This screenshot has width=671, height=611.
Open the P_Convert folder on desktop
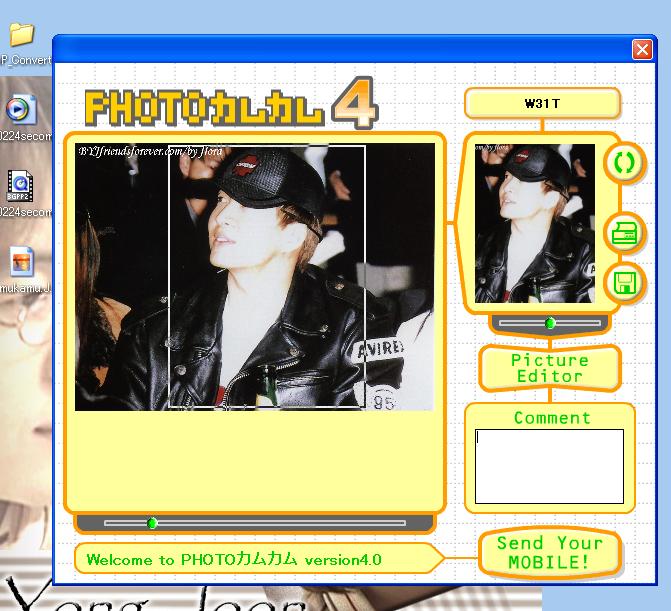pos(21,36)
